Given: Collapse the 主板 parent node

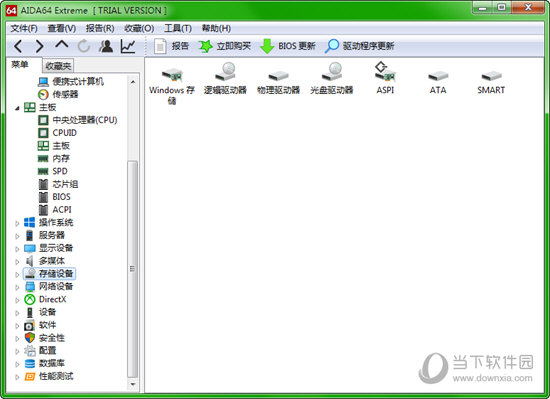Looking at the screenshot, I should (x=17, y=108).
